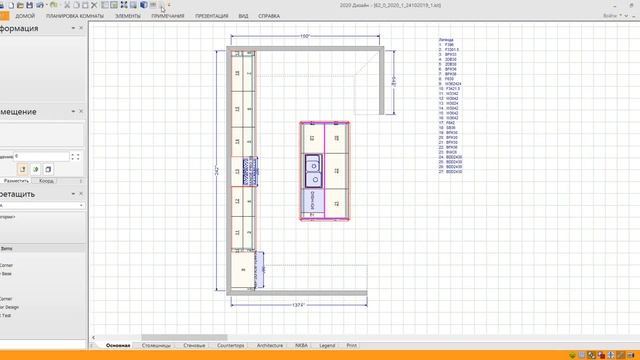Switch to the Столешницы sheet tab

coord(156,345)
